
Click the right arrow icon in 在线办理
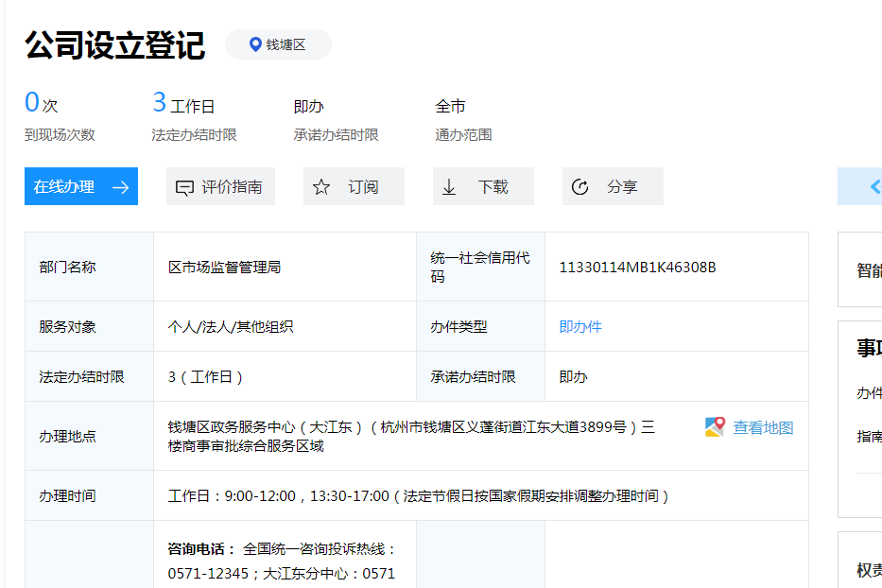[120, 187]
